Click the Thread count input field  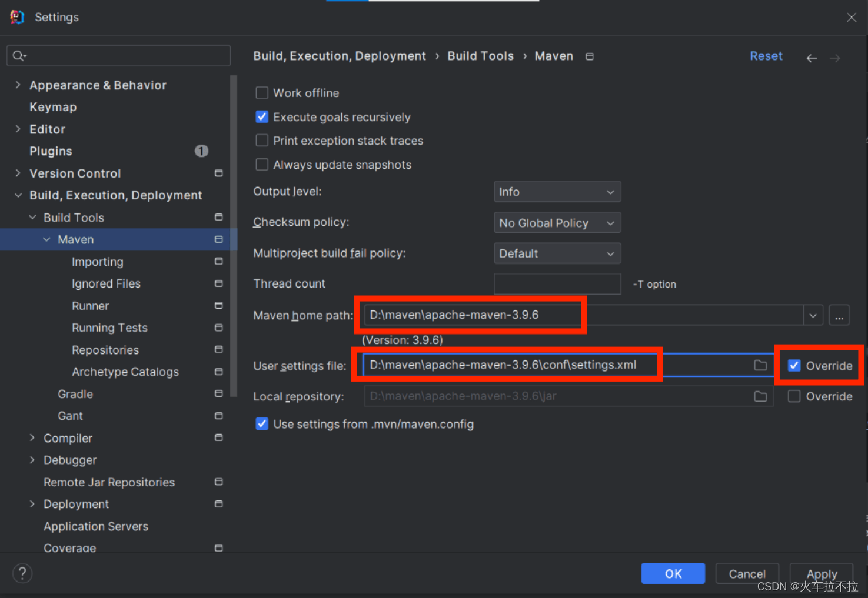click(557, 284)
